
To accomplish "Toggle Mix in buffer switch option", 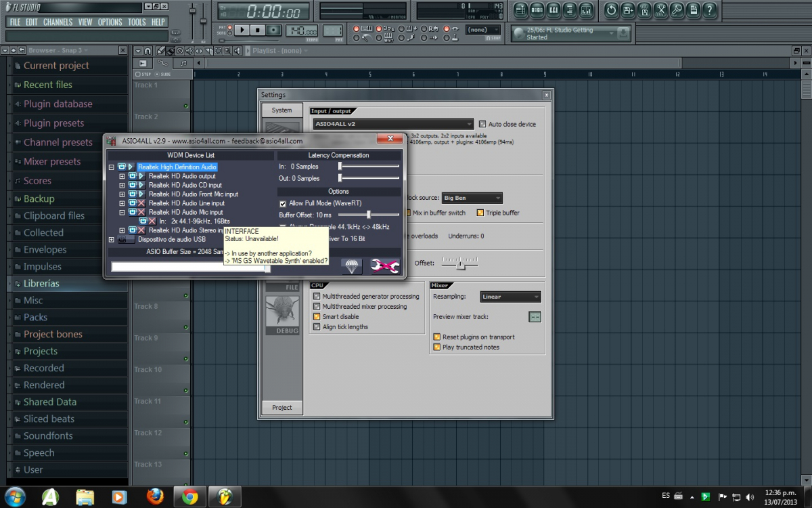I will 408,213.
